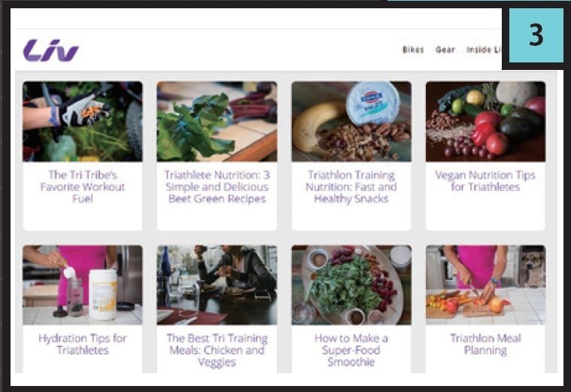
Task: Open the Bikes menu item
Action: [x=413, y=50]
